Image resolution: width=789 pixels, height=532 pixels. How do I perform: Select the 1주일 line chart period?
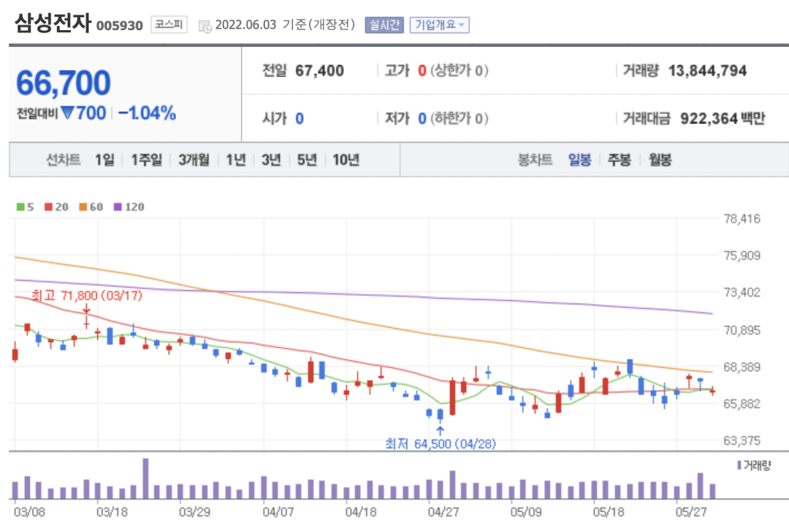146,160
